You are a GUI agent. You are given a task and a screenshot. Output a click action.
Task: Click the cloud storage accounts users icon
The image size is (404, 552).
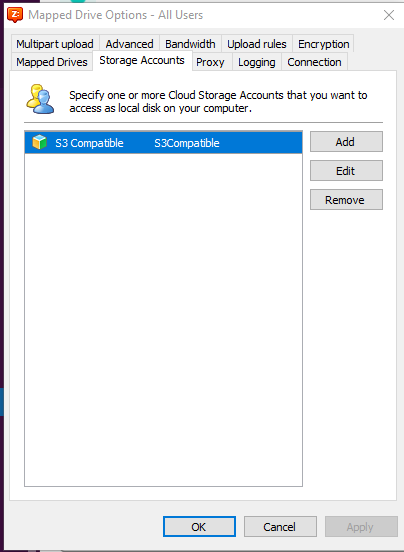40,99
